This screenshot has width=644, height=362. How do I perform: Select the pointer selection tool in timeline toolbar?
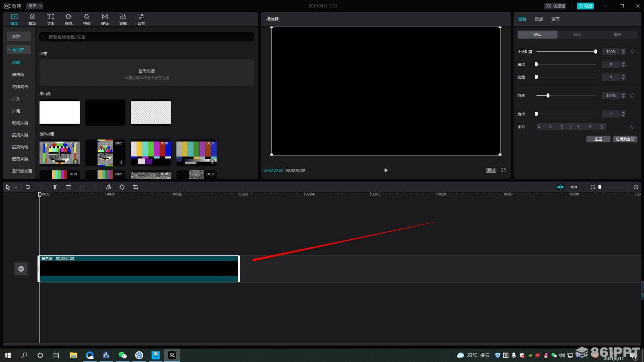[x=8, y=187]
